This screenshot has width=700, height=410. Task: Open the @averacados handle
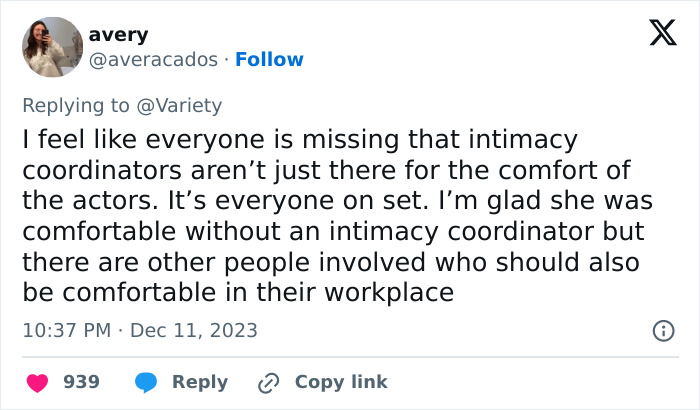[153, 59]
